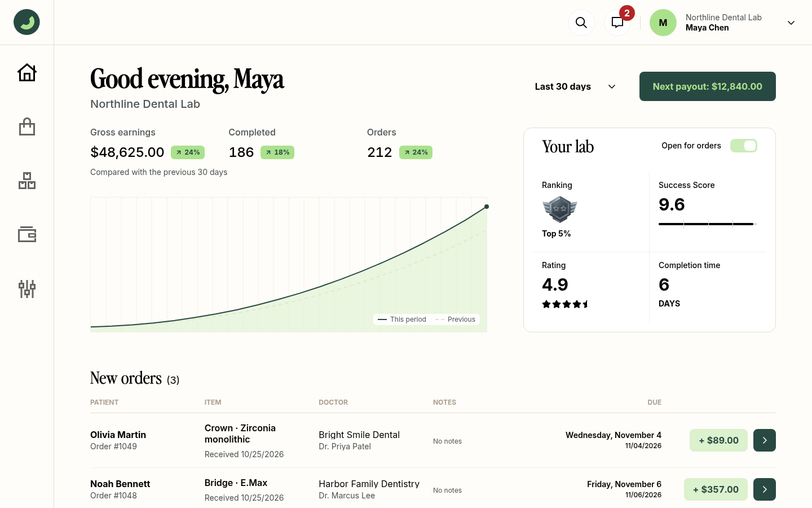Click the Success Score progress bar
Screen dimensions: 812x508
pos(708,224)
